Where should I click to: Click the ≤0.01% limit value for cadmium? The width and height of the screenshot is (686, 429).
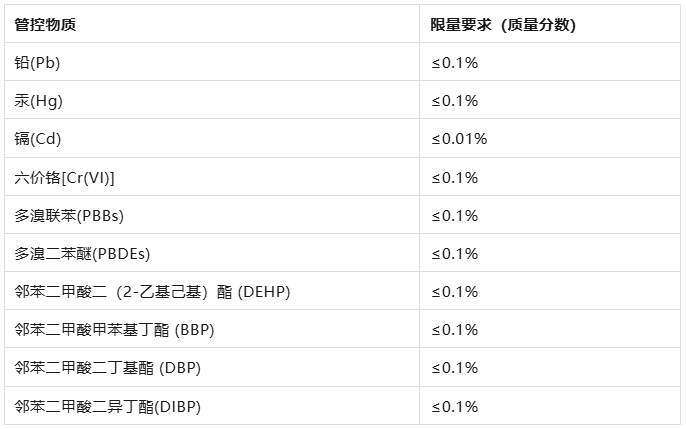pyautogui.click(x=459, y=139)
